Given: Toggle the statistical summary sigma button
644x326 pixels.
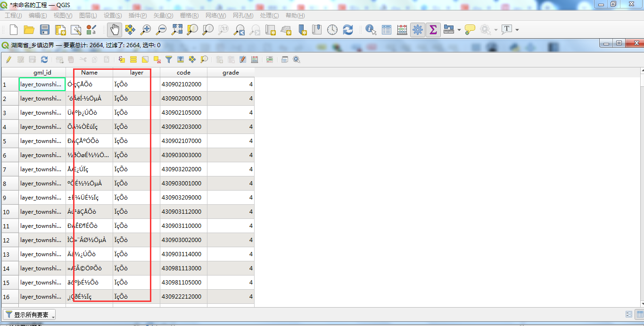Looking at the screenshot, I should pyautogui.click(x=433, y=30).
